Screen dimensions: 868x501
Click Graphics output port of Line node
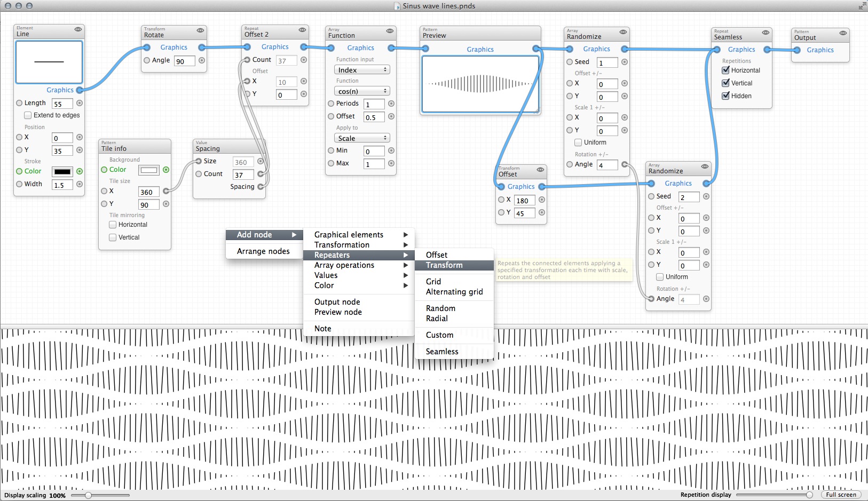coord(80,90)
